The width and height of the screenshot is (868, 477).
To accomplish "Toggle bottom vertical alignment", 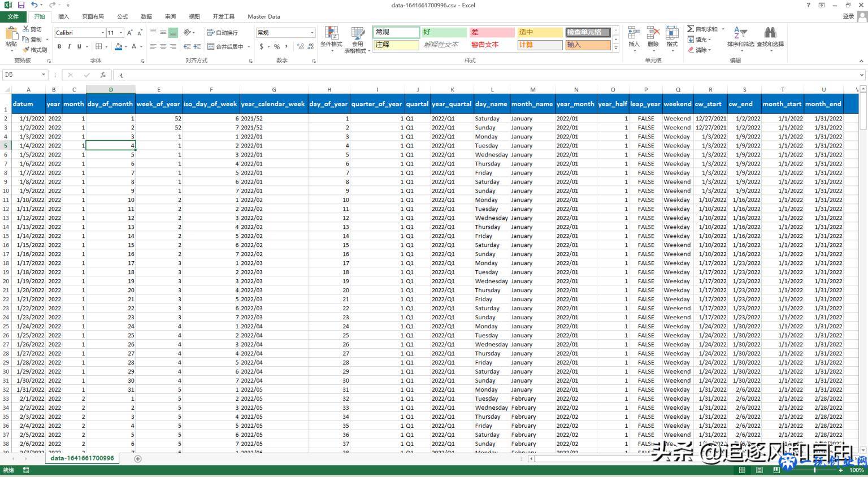I will tap(173, 33).
